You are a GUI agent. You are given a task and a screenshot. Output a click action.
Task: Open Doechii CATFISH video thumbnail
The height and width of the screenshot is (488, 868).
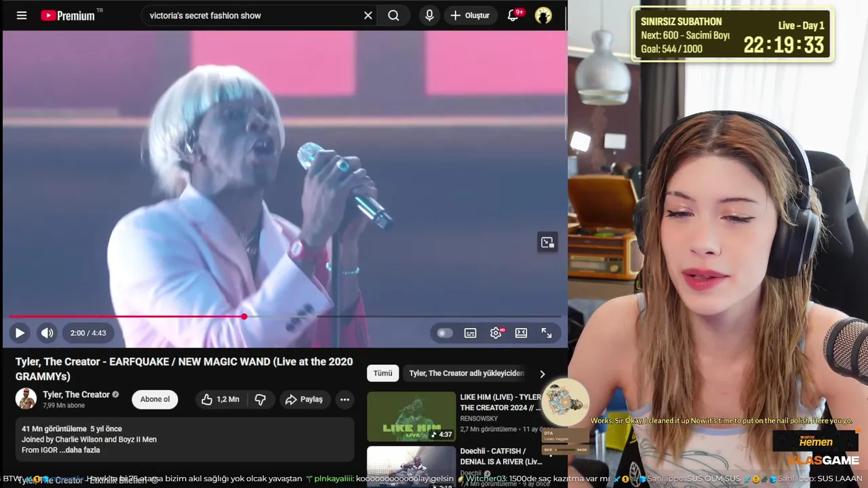click(x=412, y=466)
